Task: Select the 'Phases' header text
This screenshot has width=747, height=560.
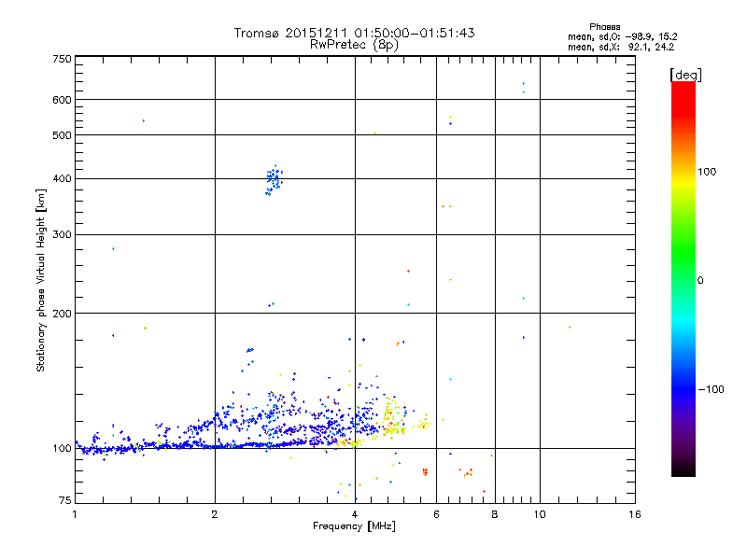Action: (604, 27)
